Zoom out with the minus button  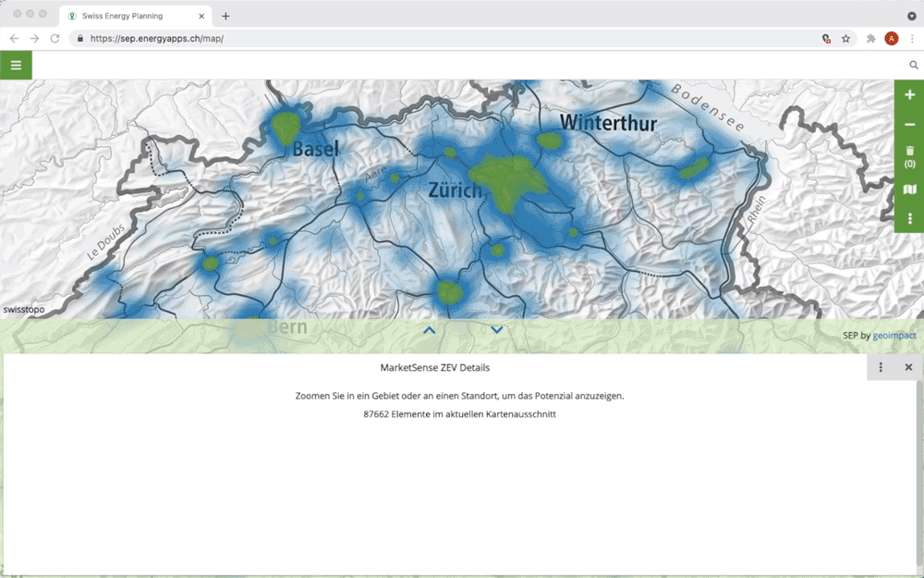click(x=909, y=125)
